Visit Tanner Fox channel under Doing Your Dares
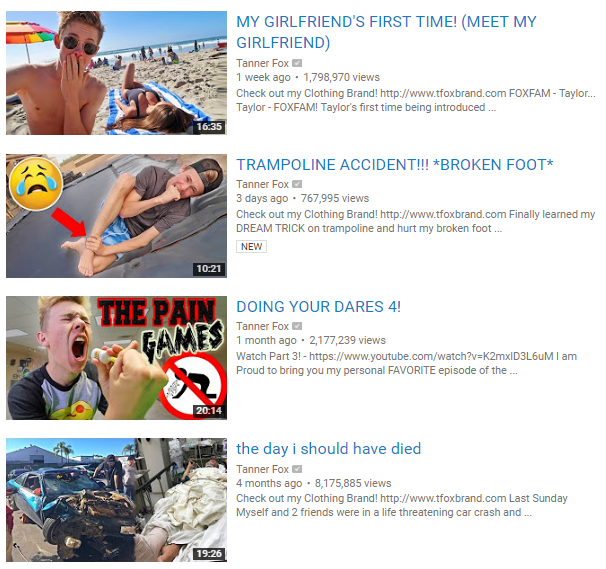This screenshot has width=606, height=569. point(262,326)
